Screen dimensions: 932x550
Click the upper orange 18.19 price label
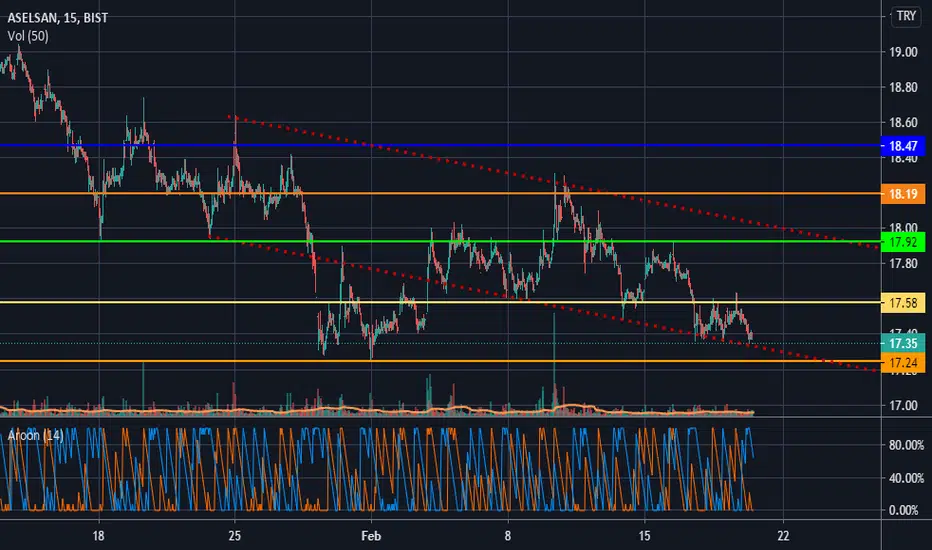903,194
